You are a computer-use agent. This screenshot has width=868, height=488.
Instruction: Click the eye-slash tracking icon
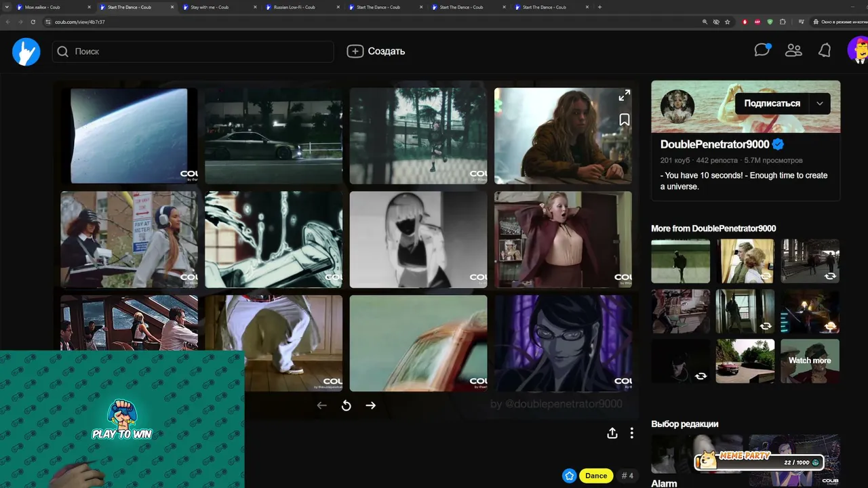click(716, 22)
